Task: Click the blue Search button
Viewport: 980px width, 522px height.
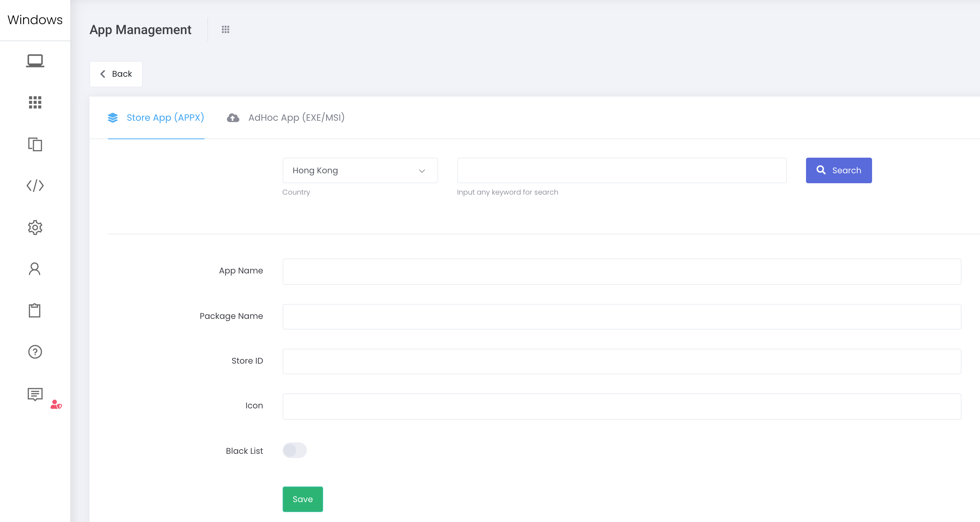Action: coord(839,170)
